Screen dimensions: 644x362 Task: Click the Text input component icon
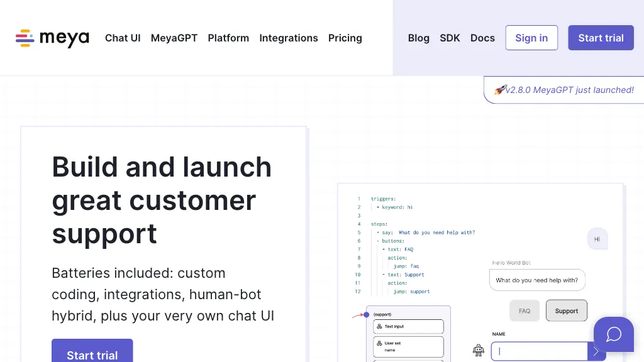(x=380, y=327)
